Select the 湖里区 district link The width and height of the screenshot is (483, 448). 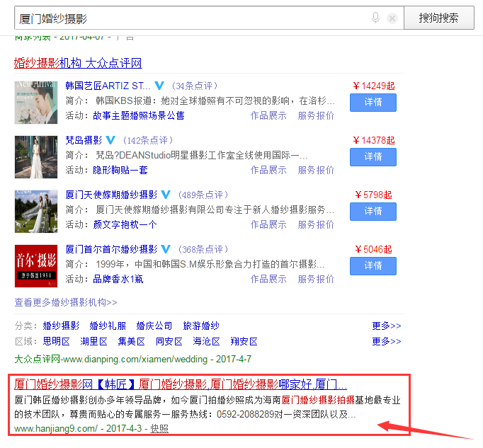(x=93, y=341)
